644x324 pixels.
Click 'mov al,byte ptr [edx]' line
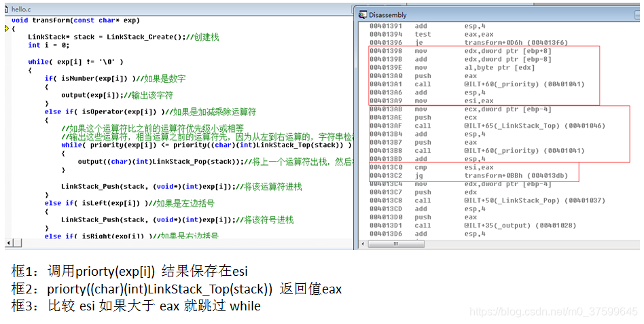[452, 68]
